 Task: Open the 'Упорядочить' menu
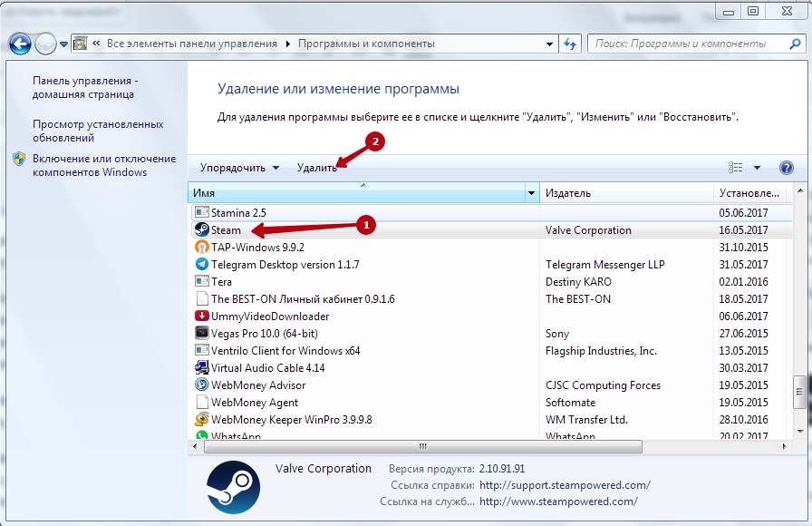pyautogui.click(x=239, y=168)
